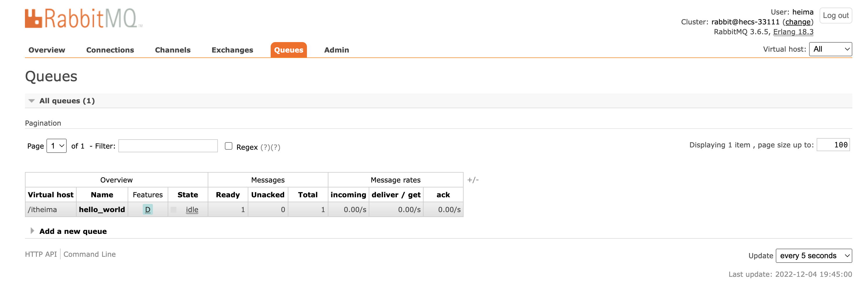Open the Connections tab
This screenshot has width=868, height=282.
110,50
